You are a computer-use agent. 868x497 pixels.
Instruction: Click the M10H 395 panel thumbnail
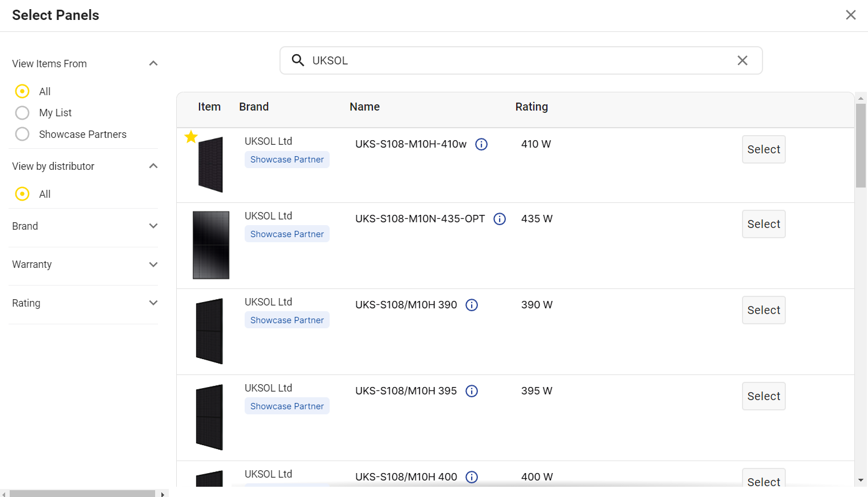[209, 417]
